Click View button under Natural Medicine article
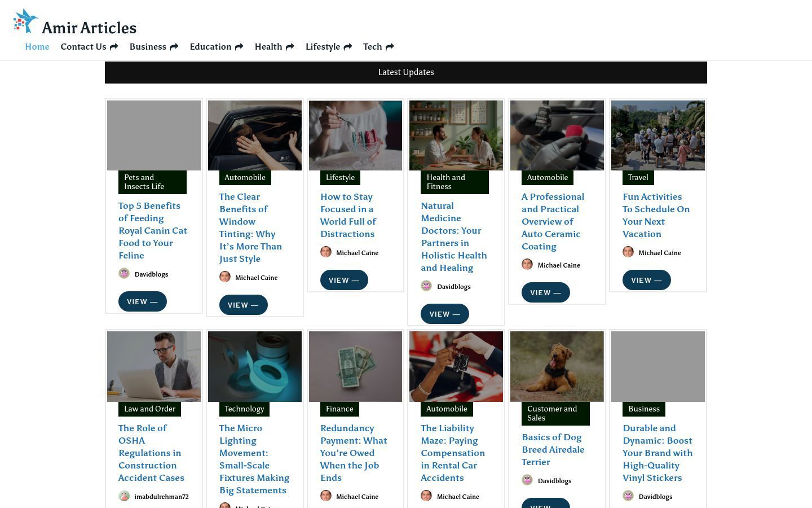The image size is (812, 508). point(445,314)
